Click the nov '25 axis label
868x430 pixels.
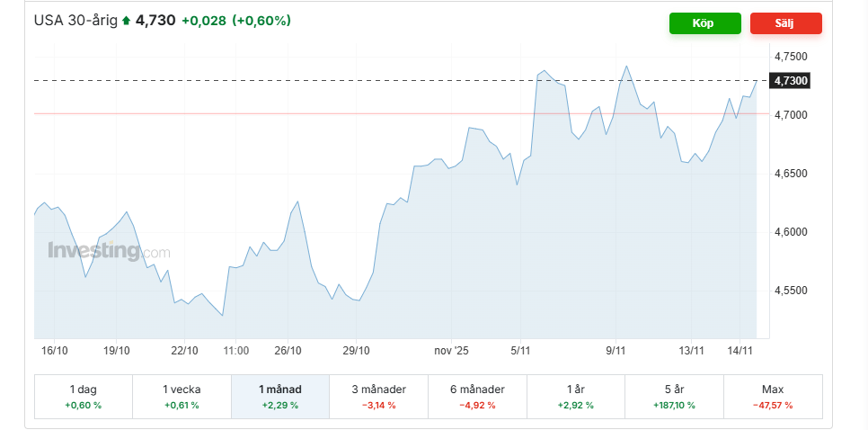451,351
